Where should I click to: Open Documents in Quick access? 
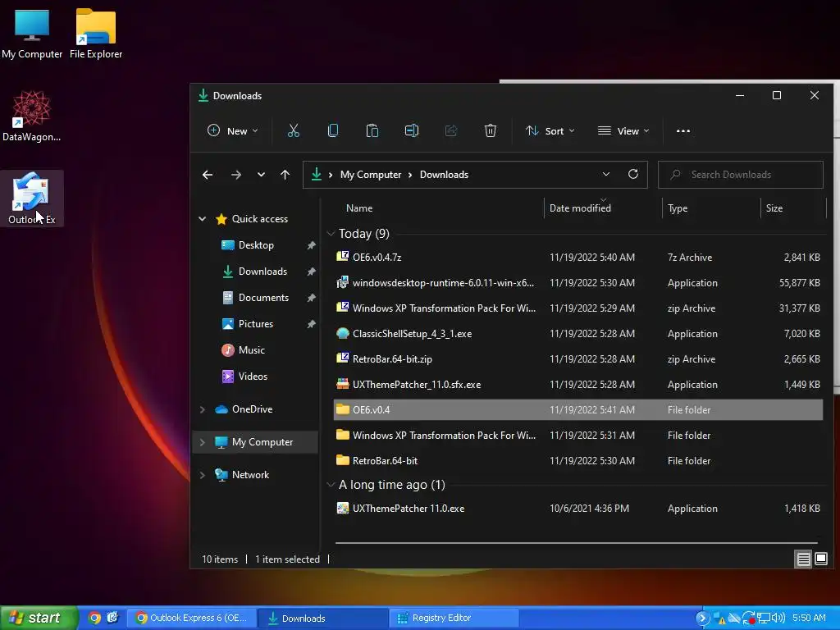(x=263, y=297)
